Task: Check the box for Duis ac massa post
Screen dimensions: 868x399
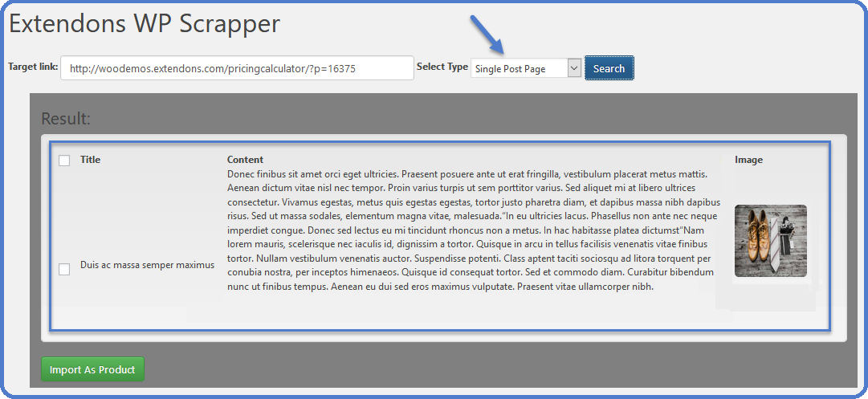Action: pos(64,270)
